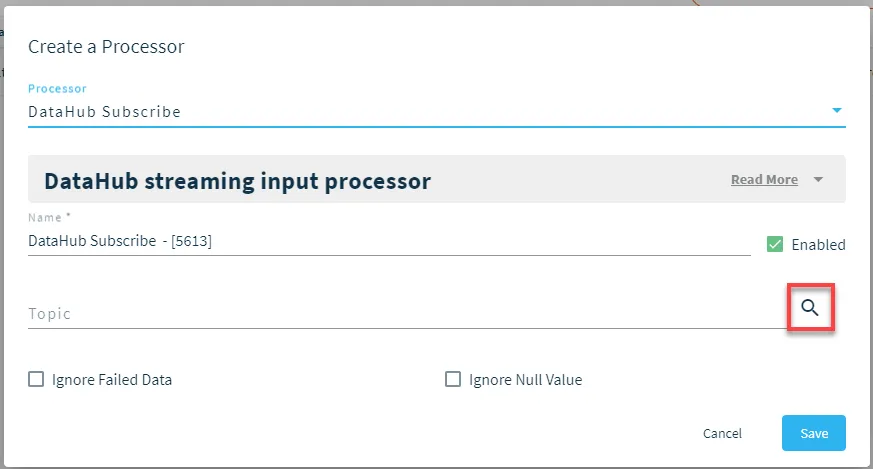Expand the Processor dropdown arrow
The image size is (873, 469).
pyautogui.click(x=836, y=110)
